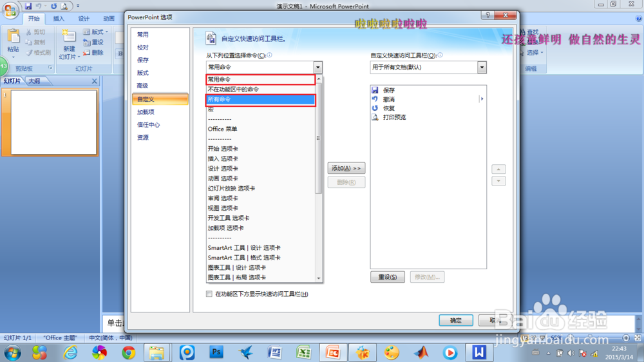
Task: Click scroll down arrow of dropdown list
Action: click(319, 279)
